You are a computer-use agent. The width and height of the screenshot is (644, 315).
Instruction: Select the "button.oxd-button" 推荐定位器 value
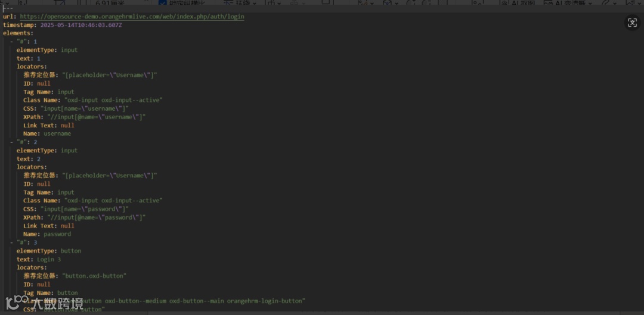[94, 276]
